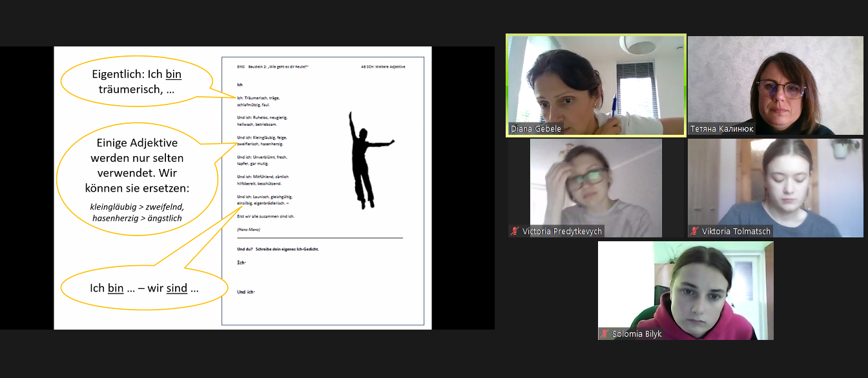Viewport: 868px width, 378px height.
Task: Click the Тетяна Калинюк name label
Action: tap(721, 128)
